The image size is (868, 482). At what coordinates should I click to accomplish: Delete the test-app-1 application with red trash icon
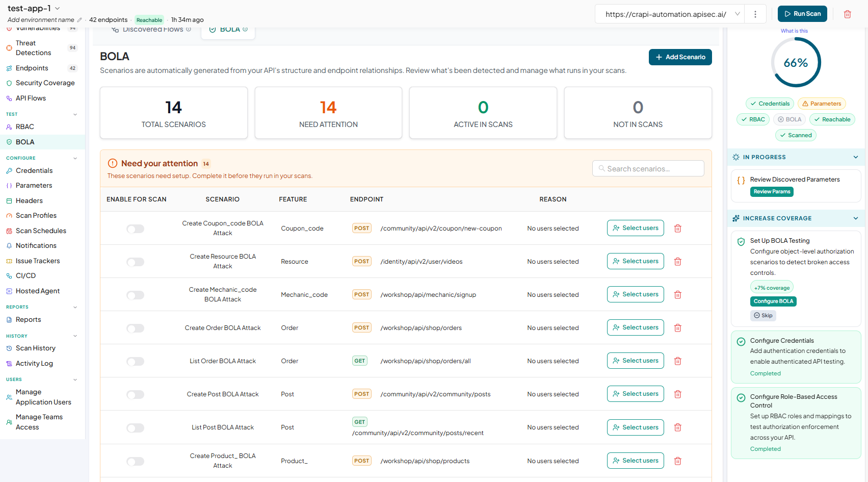coord(847,14)
